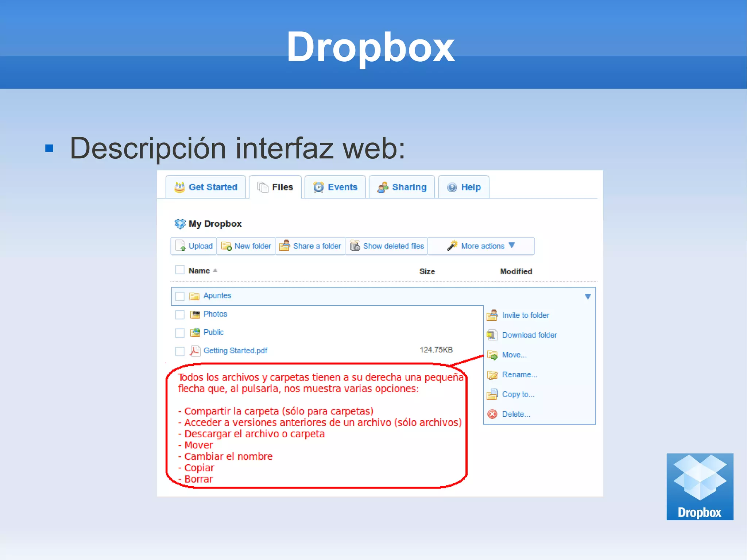The image size is (747, 560).
Task: Open the Help tab
Action: (464, 187)
